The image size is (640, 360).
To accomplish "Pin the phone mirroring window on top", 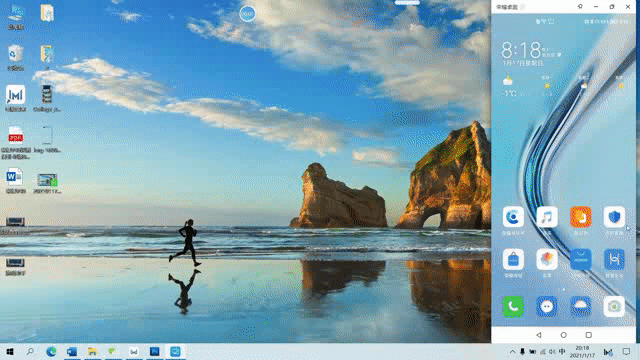I will click(580, 7).
